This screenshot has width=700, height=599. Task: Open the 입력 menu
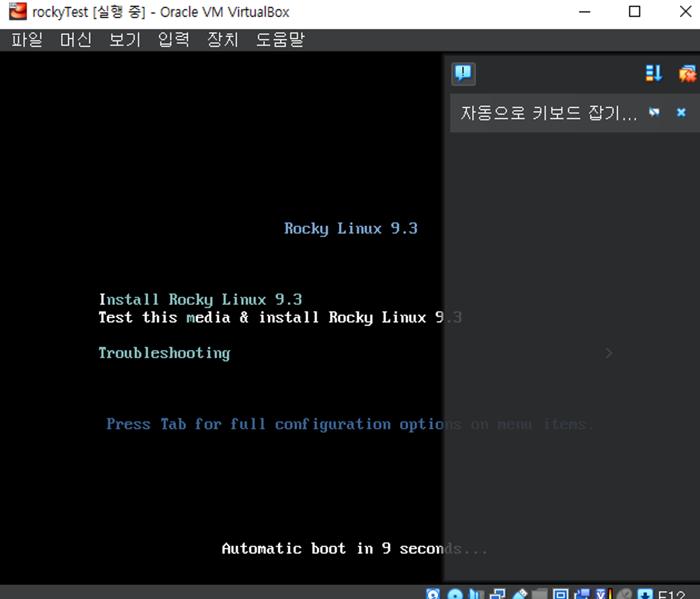pos(174,40)
